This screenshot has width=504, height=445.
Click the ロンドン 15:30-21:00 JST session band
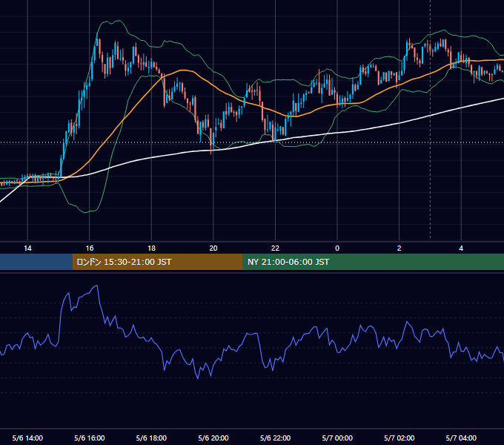157,262
